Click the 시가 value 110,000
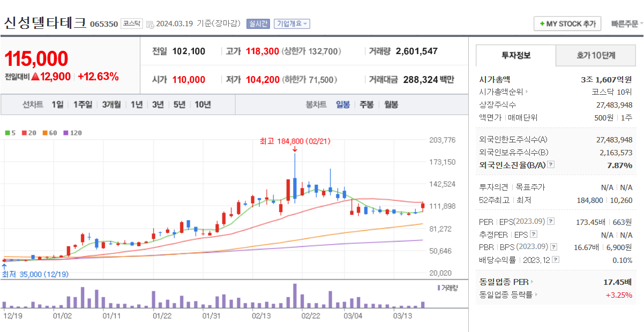This screenshot has height=332, width=644. coord(189,80)
